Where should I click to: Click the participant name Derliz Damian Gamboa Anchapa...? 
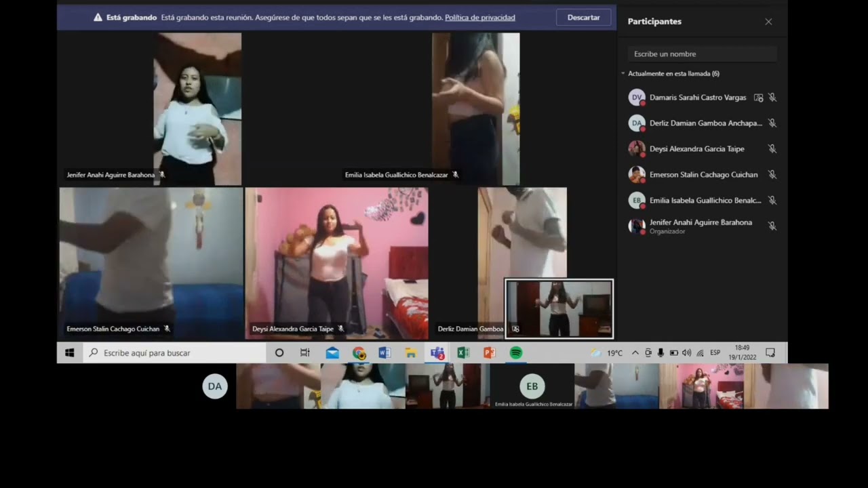pyautogui.click(x=706, y=123)
